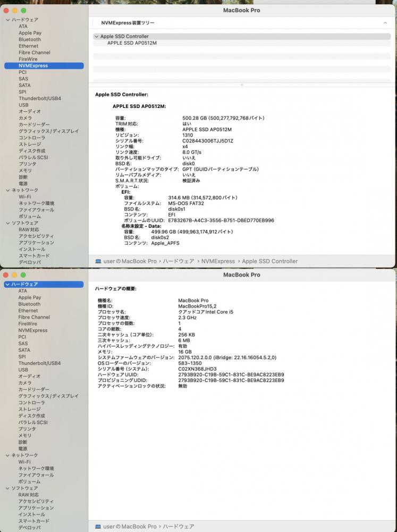Image resolution: width=397 pixels, height=532 pixels.
Task: Click userのMacBook Pro in bottom path bar
Action: click(130, 527)
